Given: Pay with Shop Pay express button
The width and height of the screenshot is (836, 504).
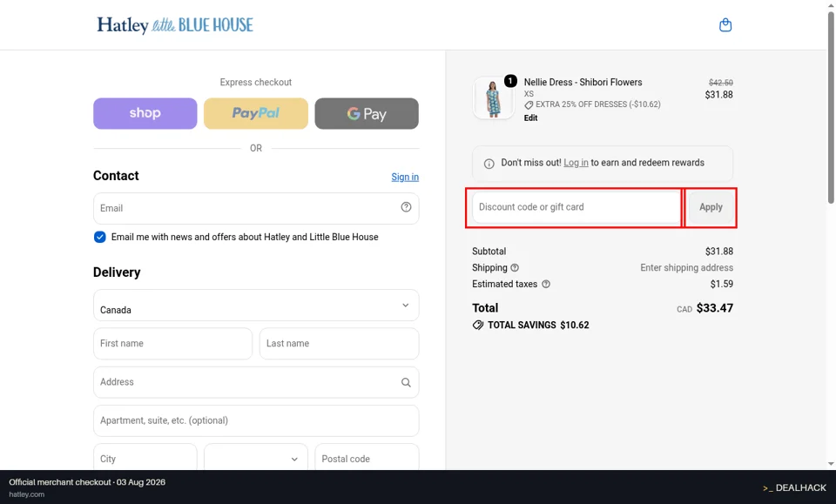Looking at the screenshot, I should [145, 113].
